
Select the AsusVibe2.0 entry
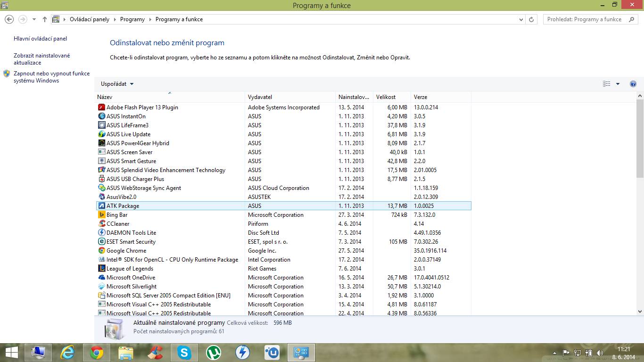pos(283,197)
